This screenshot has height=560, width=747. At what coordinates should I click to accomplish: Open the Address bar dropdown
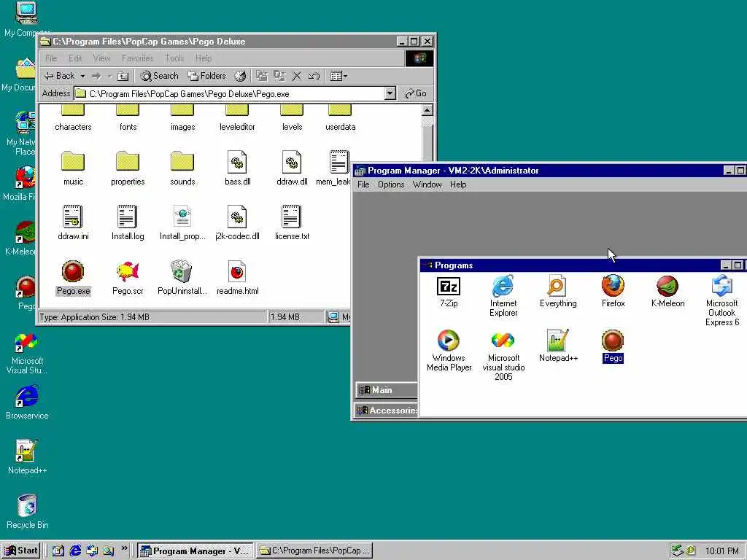tap(390, 93)
